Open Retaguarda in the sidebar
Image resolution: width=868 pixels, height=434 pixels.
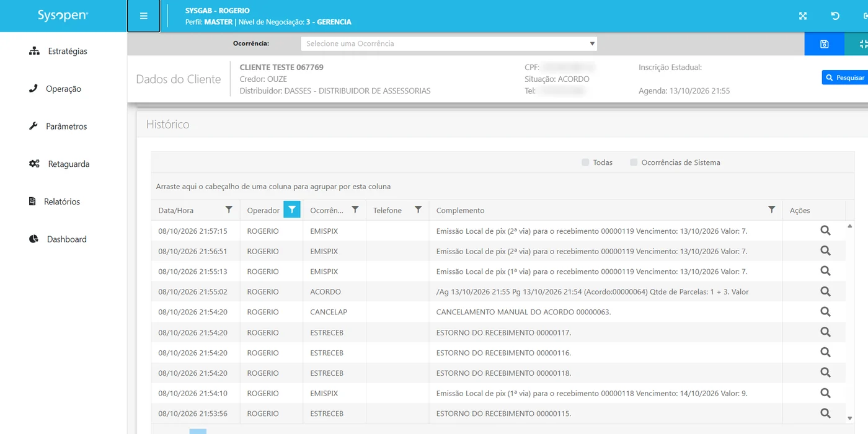(60, 164)
